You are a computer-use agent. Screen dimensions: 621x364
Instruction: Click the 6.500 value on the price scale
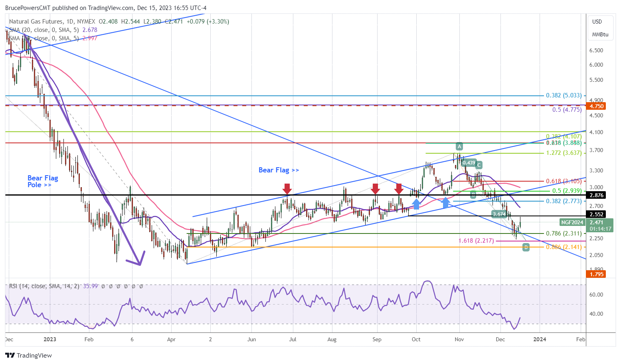click(x=596, y=50)
